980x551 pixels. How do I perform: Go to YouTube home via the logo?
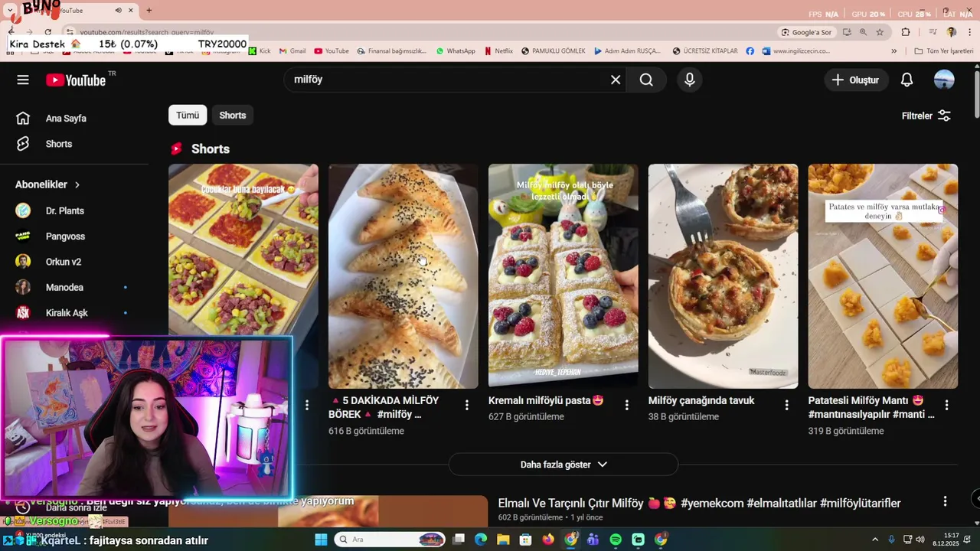click(x=76, y=80)
